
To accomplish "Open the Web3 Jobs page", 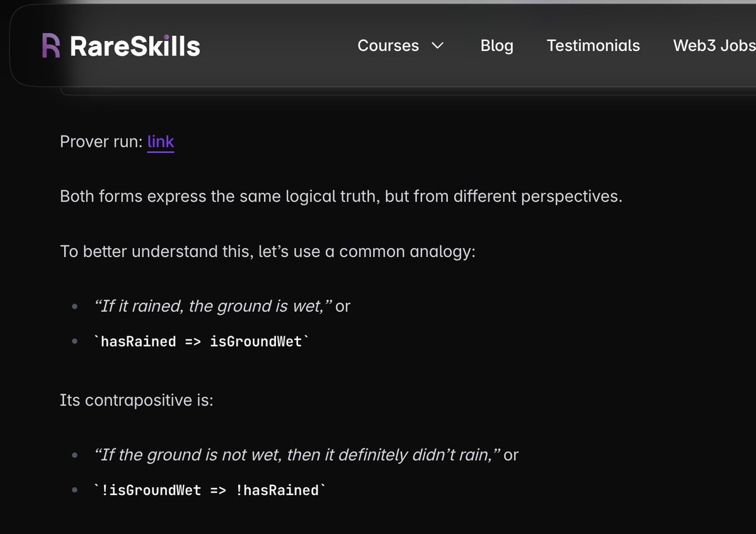I will tap(714, 45).
